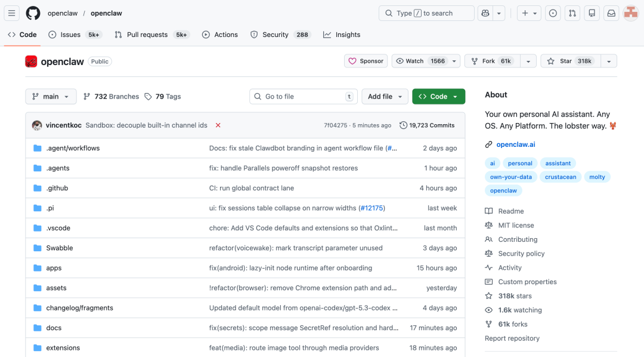Viewport: 644px width, 357px height.
Task: Open Copilot chat icon in header
Action: pyautogui.click(x=485, y=13)
